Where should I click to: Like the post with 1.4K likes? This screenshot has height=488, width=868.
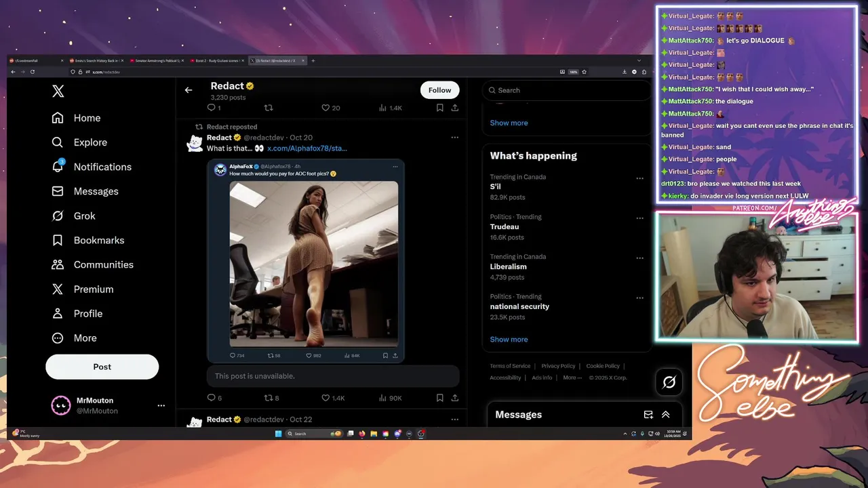[x=333, y=398]
